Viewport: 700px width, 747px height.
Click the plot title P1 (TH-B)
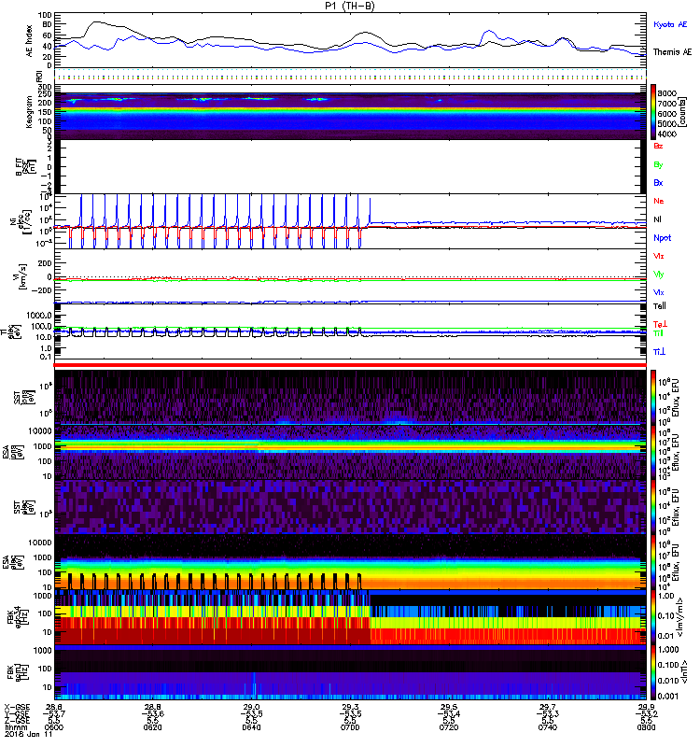click(x=349, y=6)
